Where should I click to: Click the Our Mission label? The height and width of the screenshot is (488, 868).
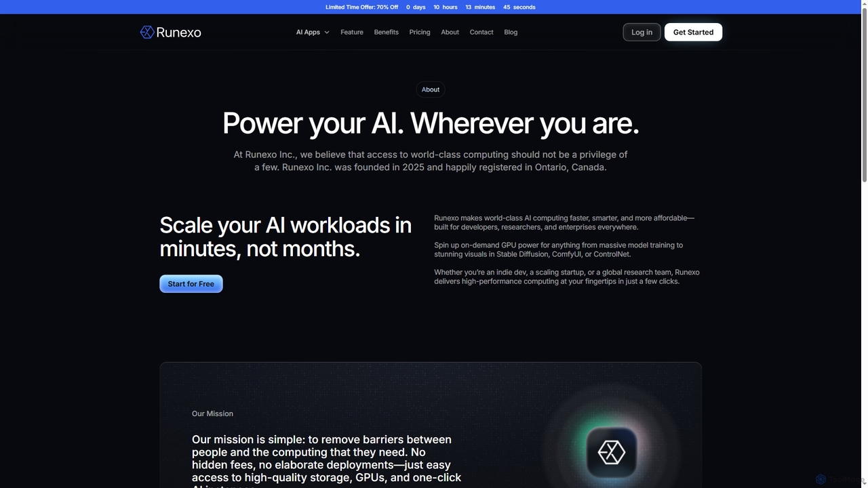pos(212,413)
